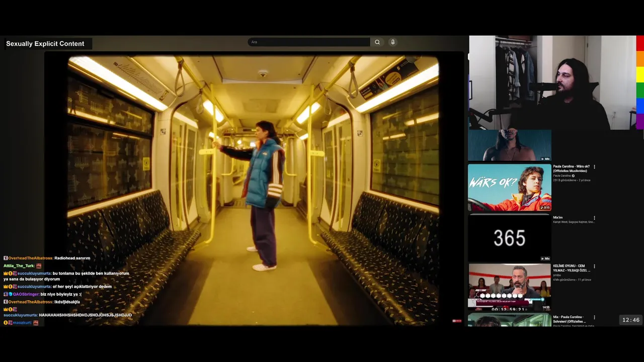The image size is (644, 362).
Task: Click the 'QAOSbringer' chat username
Action: [26, 294]
